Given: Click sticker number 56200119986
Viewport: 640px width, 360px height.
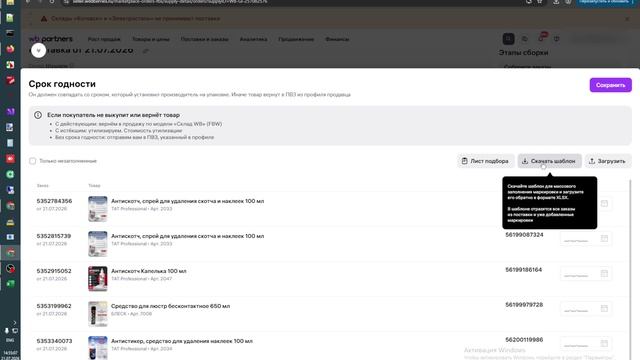Looking at the screenshot, I should (x=524, y=340).
